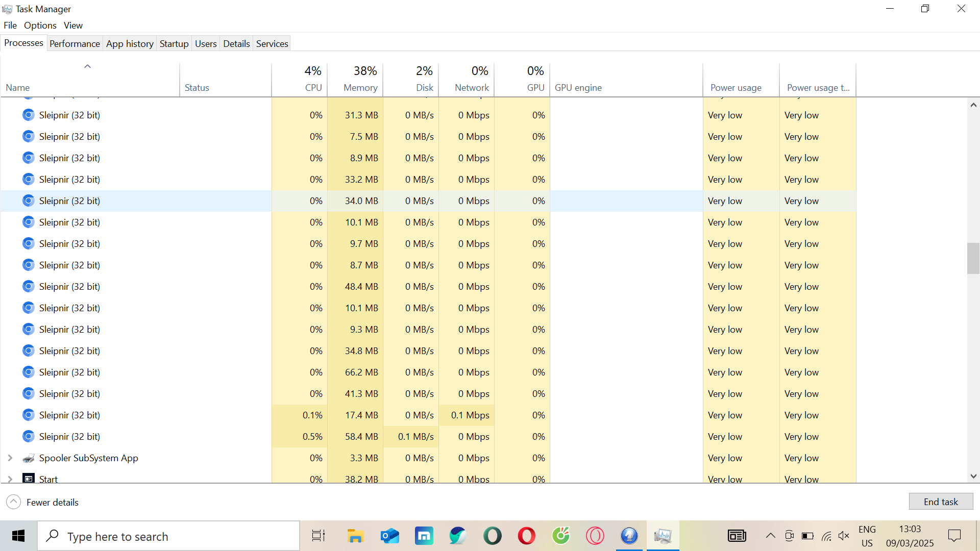Switch to the Startup tab
The width and height of the screenshot is (980, 551).
(x=174, y=44)
